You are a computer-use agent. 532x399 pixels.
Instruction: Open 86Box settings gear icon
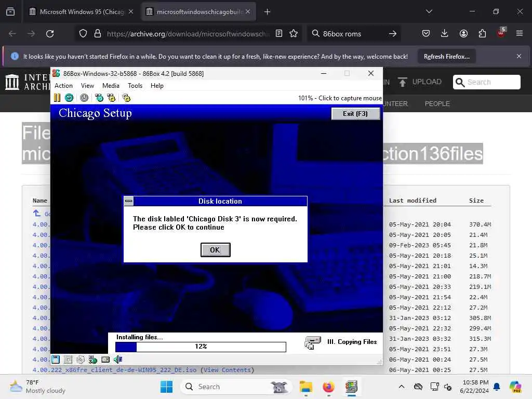point(126,98)
